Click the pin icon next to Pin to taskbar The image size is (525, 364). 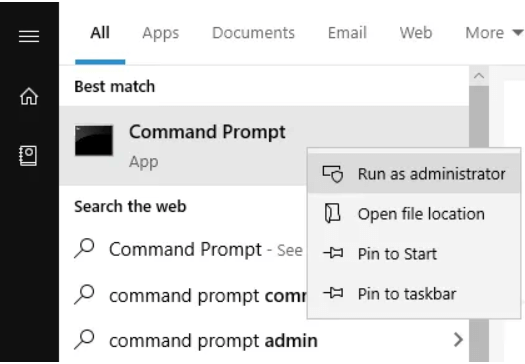tap(333, 293)
